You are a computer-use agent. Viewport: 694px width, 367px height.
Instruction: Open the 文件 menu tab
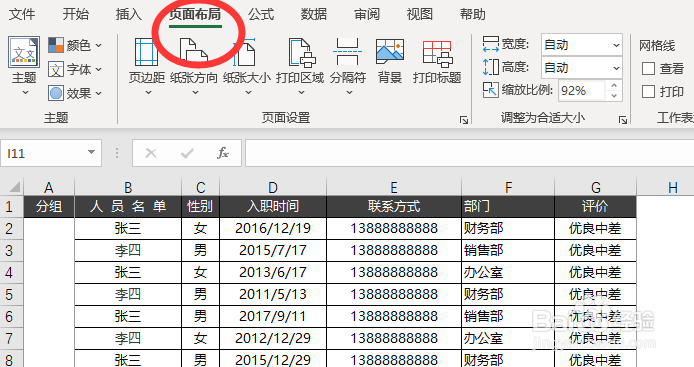point(22,14)
